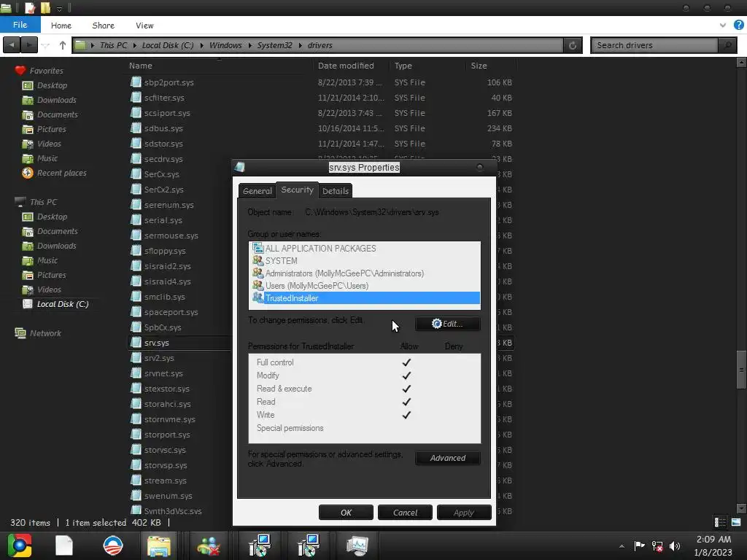Open Network in the navigation pane
Viewport: 747px width, 560px height.
click(45, 333)
